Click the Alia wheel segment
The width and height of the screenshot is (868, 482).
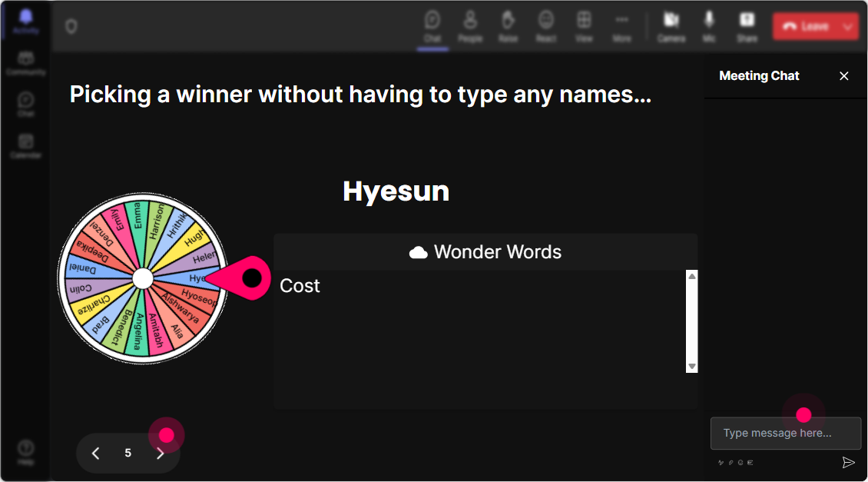[176, 331]
